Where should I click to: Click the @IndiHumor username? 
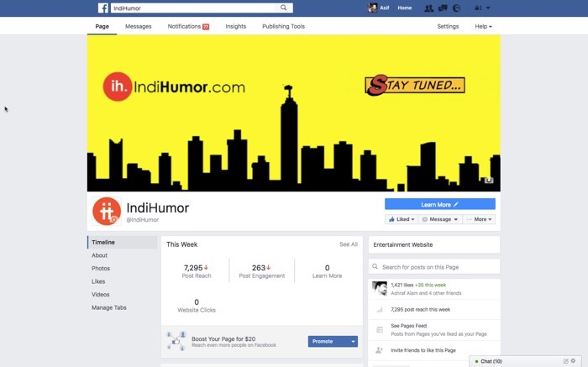[142, 220]
